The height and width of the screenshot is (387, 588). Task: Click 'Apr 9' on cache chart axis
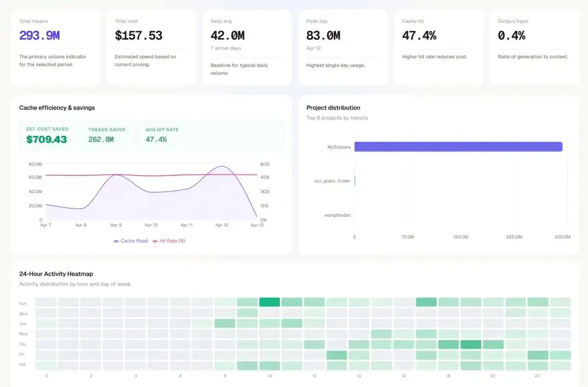pos(116,225)
